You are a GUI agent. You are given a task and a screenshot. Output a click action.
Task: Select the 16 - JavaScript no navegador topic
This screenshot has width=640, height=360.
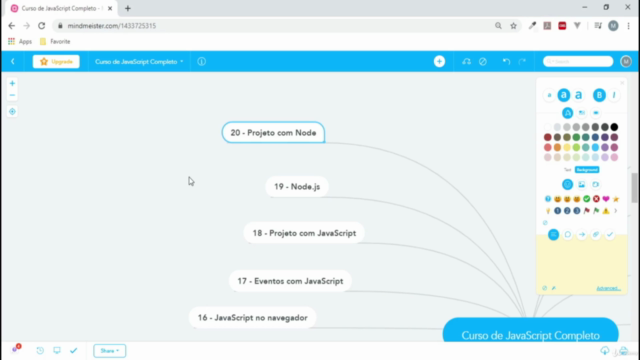coord(253,318)
